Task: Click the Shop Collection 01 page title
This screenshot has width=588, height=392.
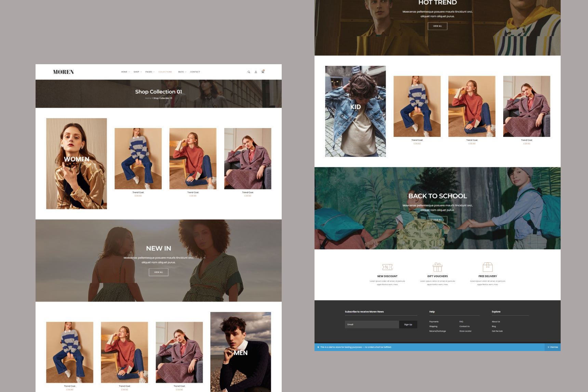Action: coord(159,92)
